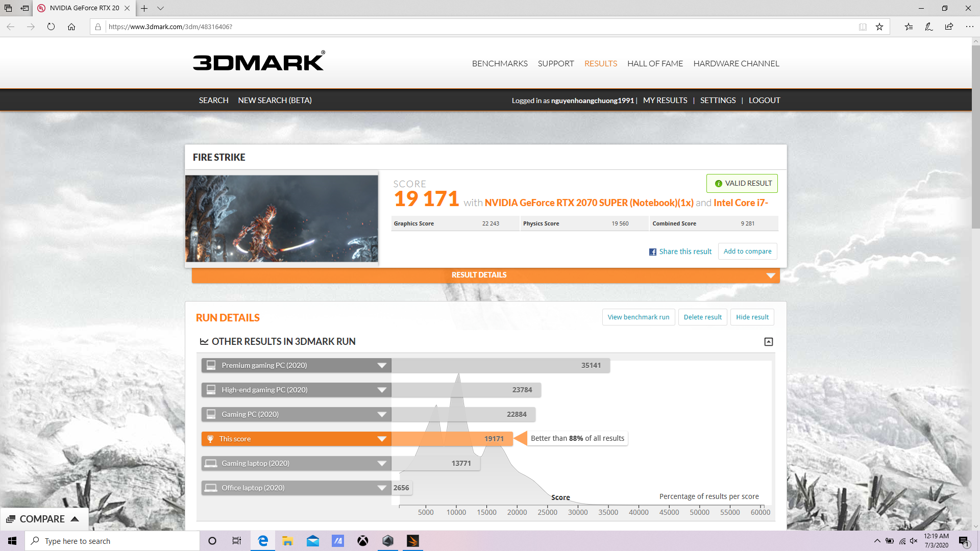Viewport: 980px width, 551px height.
Task: Click the Delete result button
Action: 702,317
